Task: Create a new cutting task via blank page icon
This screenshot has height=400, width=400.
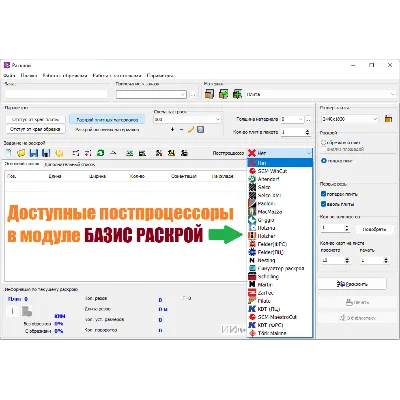Action: point(9,153)
